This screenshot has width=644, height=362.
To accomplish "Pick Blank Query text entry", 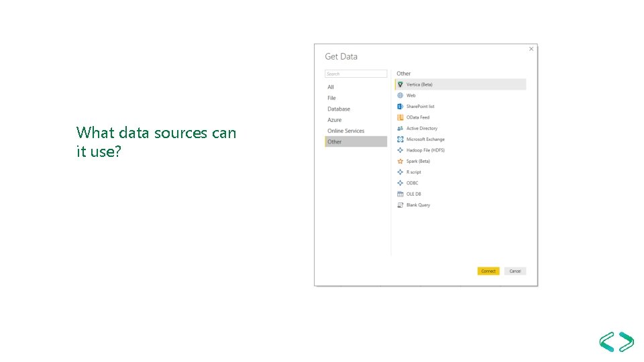I will coord(418,205).
